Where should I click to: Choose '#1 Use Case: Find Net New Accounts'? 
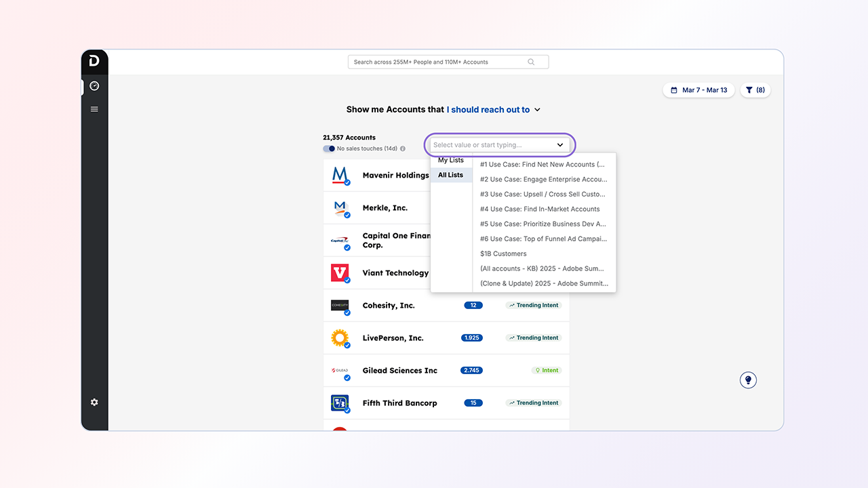(544, 164)
